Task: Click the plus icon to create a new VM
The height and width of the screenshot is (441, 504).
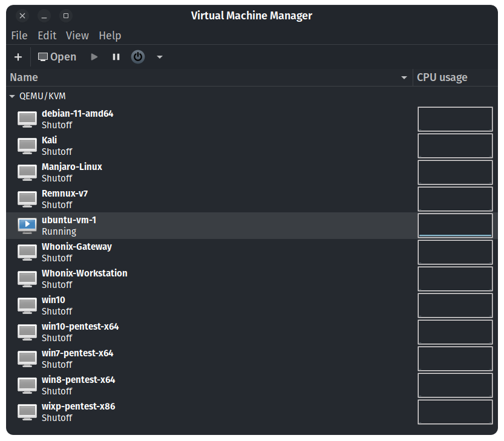Action: 18,57
